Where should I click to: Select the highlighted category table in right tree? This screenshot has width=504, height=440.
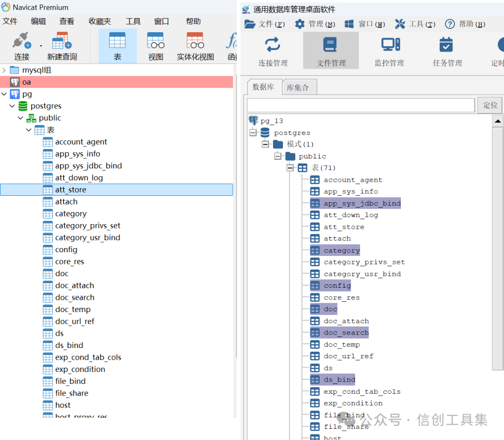pos(335,250)
